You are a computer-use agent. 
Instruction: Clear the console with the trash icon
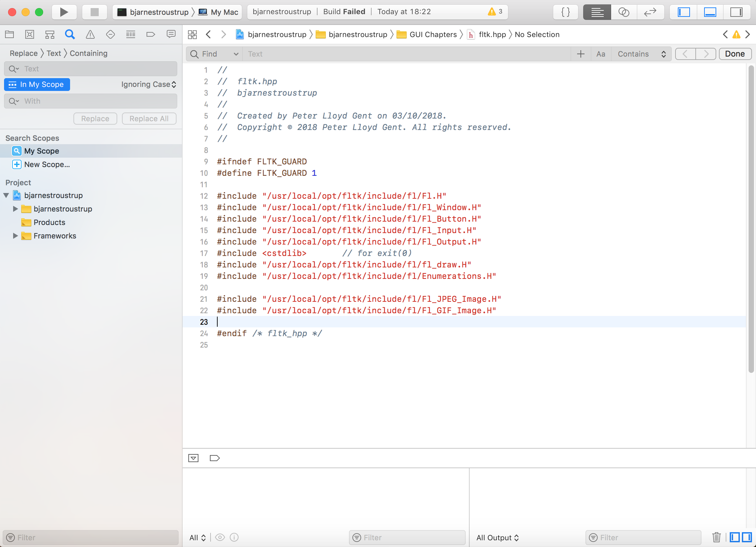(x=717, y=537)
